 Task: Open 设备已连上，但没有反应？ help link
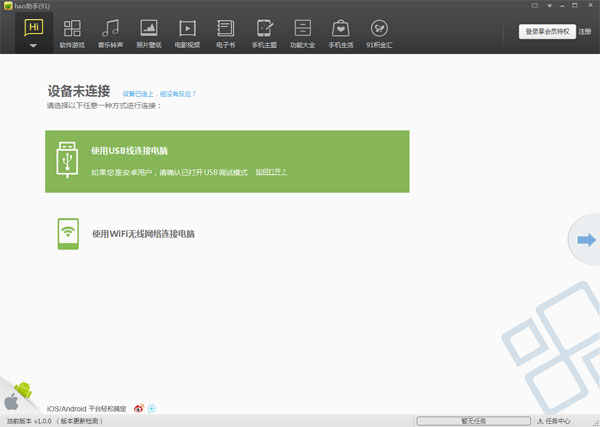point(159,94)
